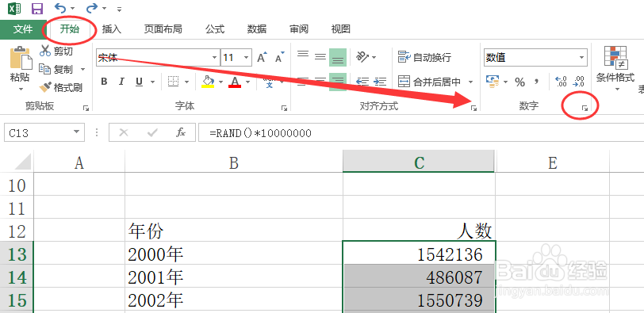Toggle Underline formatting

140,82
